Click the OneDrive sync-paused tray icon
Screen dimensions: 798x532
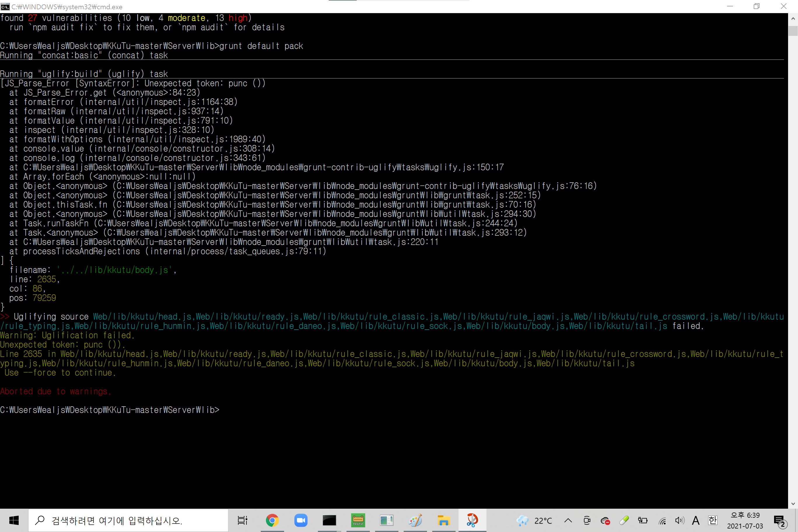606,520
